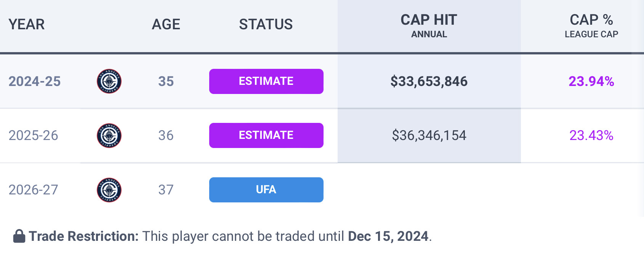
Task: Click the 23.43% cap percentage
Action: pyautogui.click(x=591, y=135)
